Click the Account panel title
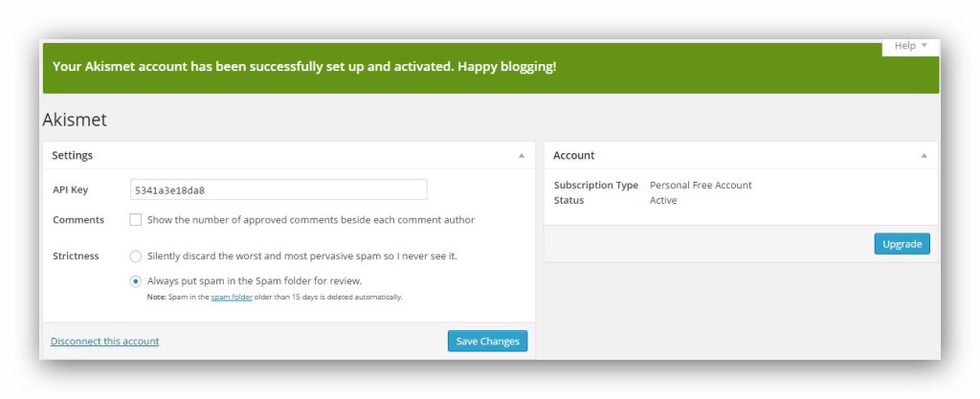This screenshot has width=980, height=399. 574,155
